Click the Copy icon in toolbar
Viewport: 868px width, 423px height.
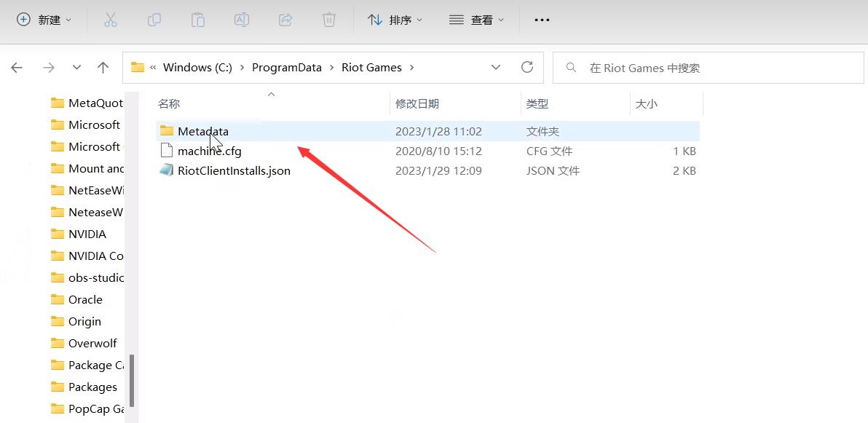click(154, 20)
